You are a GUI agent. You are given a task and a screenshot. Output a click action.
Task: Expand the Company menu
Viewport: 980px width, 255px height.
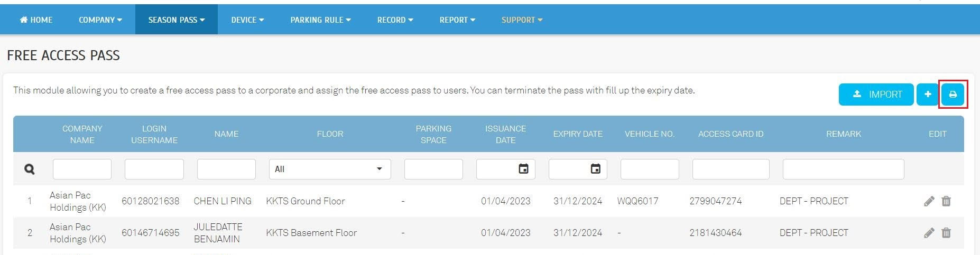tap(100, 20)
